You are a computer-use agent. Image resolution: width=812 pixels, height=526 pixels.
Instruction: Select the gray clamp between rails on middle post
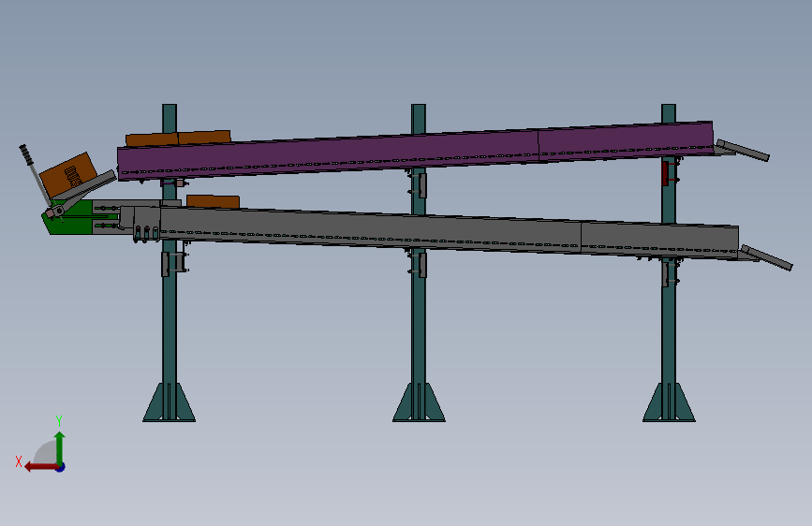tap(423, 185)
